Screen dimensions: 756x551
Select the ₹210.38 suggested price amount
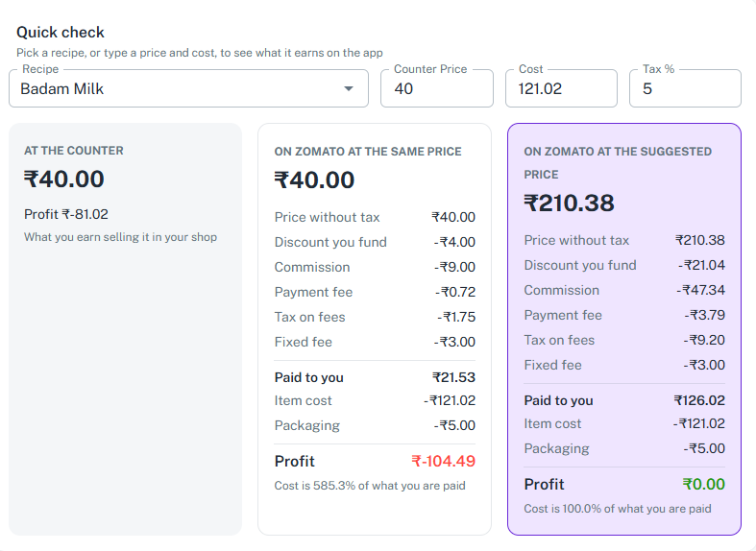569,203
